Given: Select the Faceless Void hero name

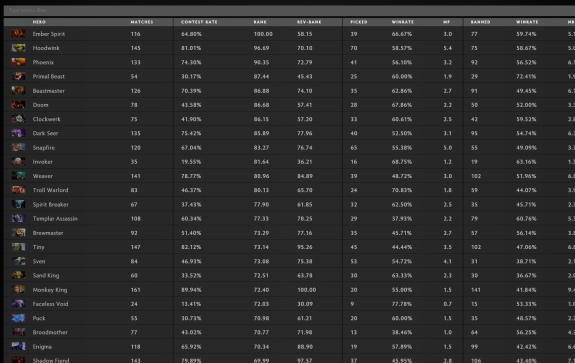Looking at the screenshot, I should point(50,304).
